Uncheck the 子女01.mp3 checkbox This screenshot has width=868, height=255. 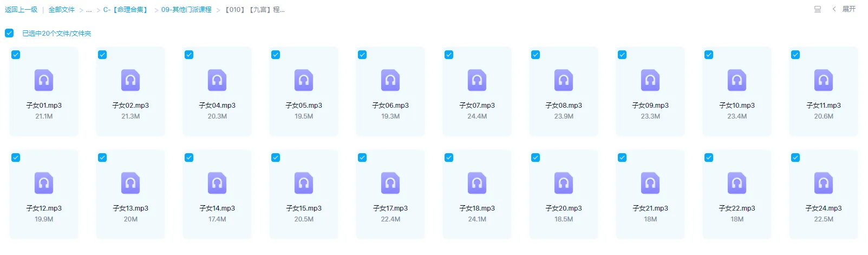[16, 55]
